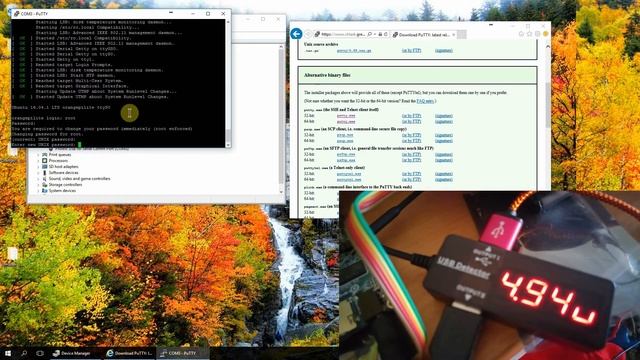Click the smiley feedback icon in browser
This screenshot has height=360, width=640.
545,34
